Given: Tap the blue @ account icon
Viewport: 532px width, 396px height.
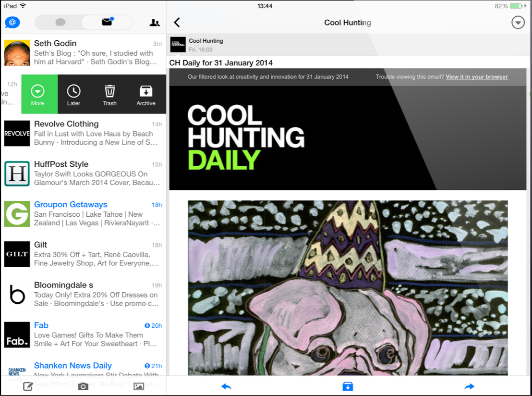Looking at the screenshot, I should 12,23.
